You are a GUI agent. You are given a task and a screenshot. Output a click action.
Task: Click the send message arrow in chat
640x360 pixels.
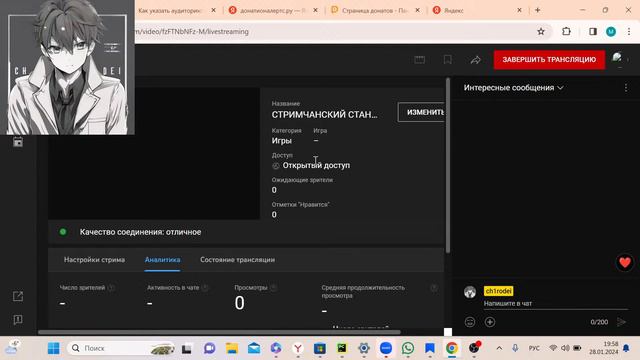(622, 322)
